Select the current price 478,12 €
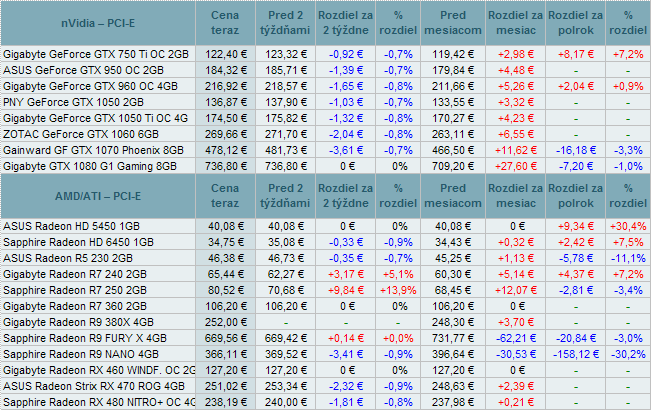 (x=225, y=150)
